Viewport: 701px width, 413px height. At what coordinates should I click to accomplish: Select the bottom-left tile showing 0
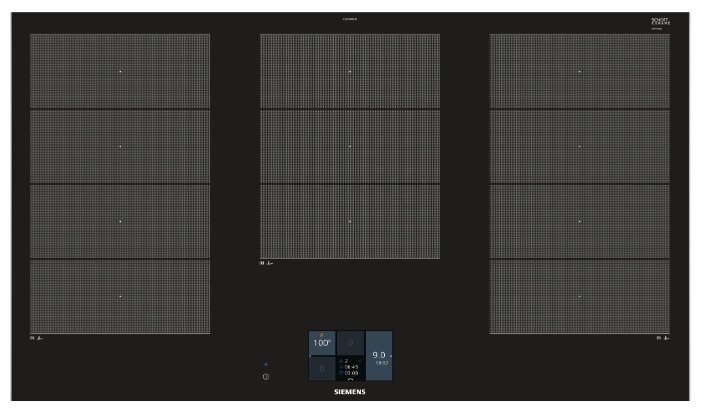pos(321,370)
